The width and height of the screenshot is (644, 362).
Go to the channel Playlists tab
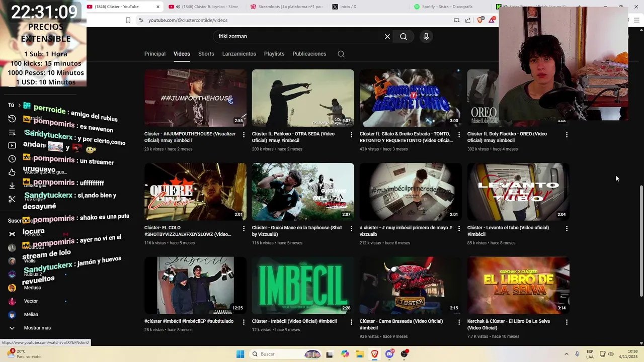pyautogui.click(x=274, y=54)
